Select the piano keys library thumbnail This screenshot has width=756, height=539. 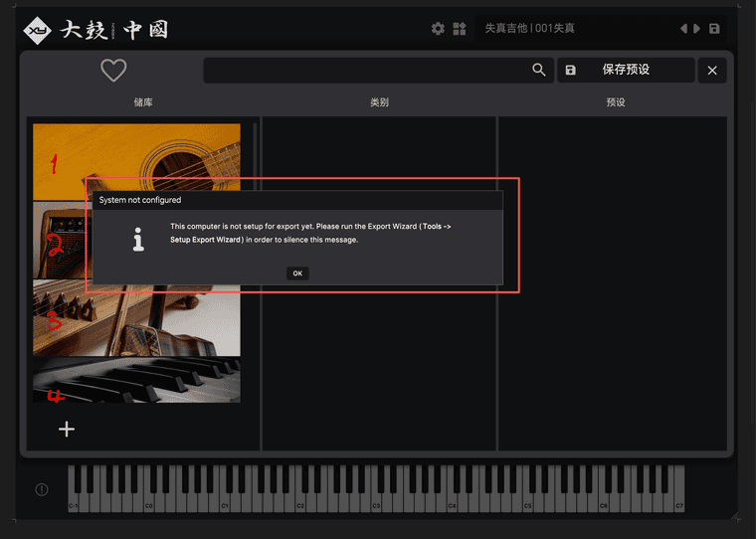136,380
